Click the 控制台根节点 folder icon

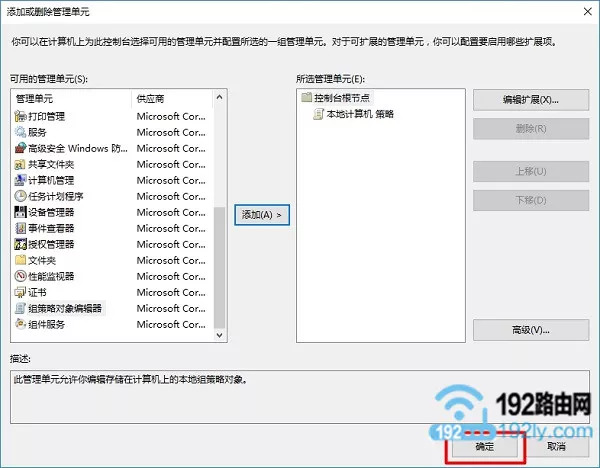(x=307, y=97)
